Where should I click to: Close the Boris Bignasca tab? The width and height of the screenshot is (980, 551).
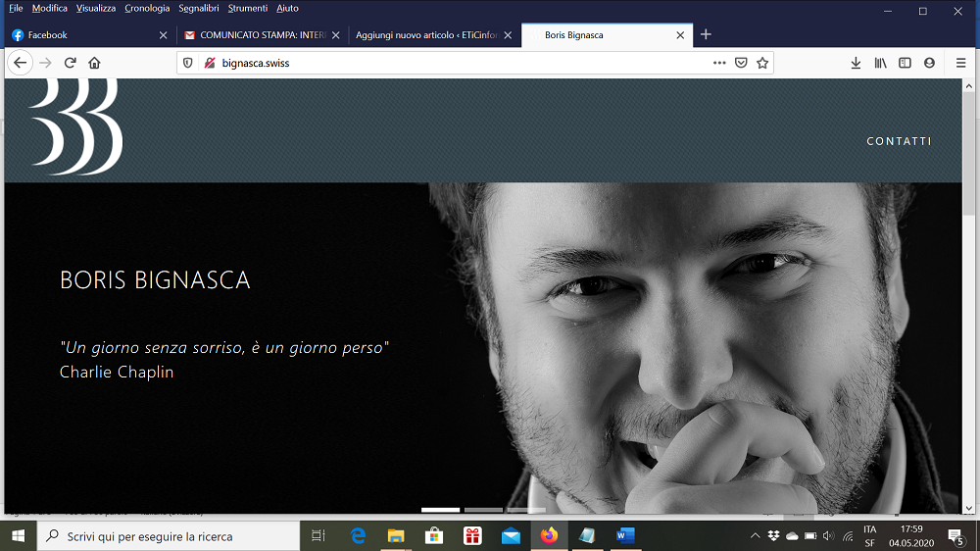(x=680, y=35)
